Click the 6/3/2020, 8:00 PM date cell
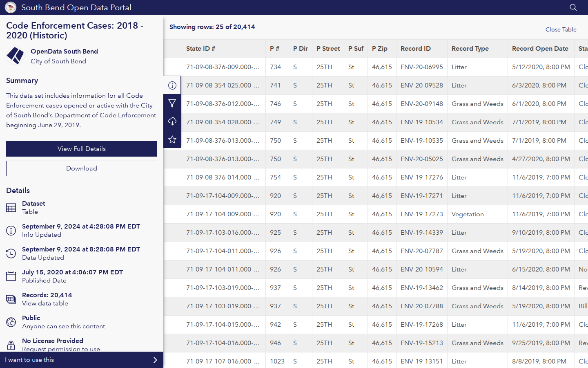 [x=541, y=85]
